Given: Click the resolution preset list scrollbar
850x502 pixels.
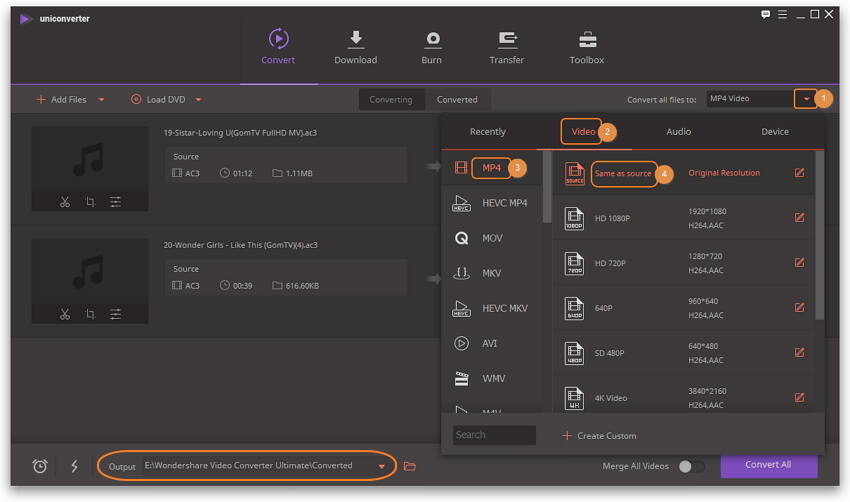Looking at the screenshot, I should 819,236.
